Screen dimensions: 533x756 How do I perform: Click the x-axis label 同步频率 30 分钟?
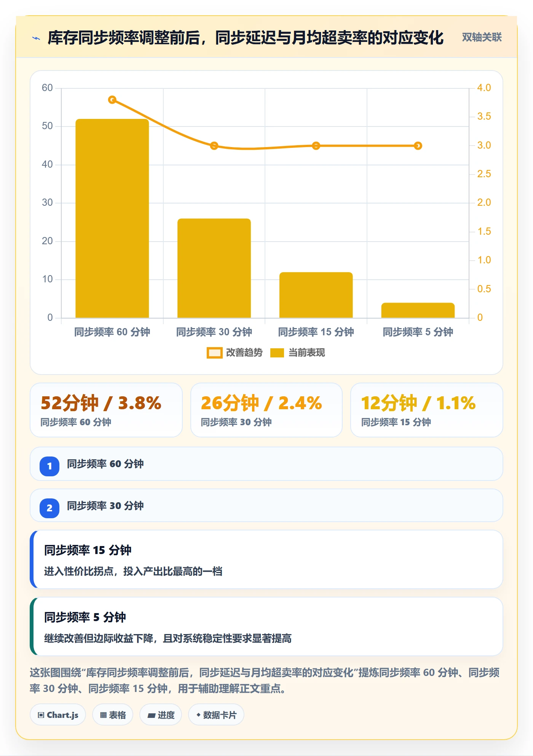click(214, 332)
